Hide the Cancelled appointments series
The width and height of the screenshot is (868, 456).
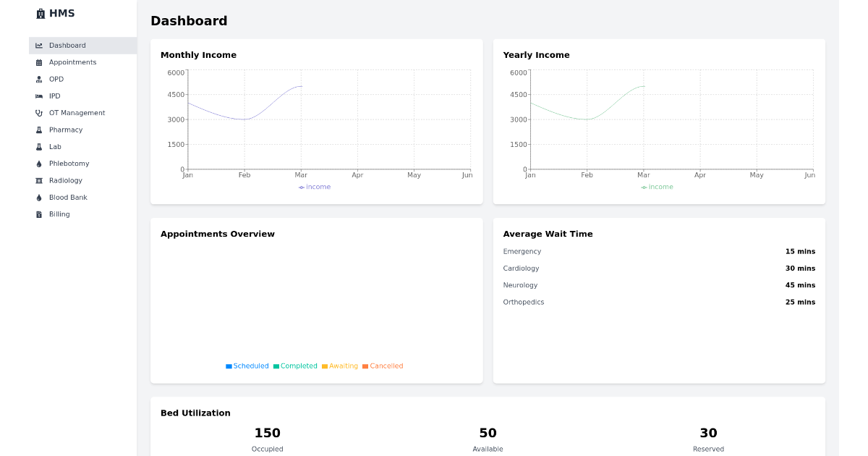[383, 366]
